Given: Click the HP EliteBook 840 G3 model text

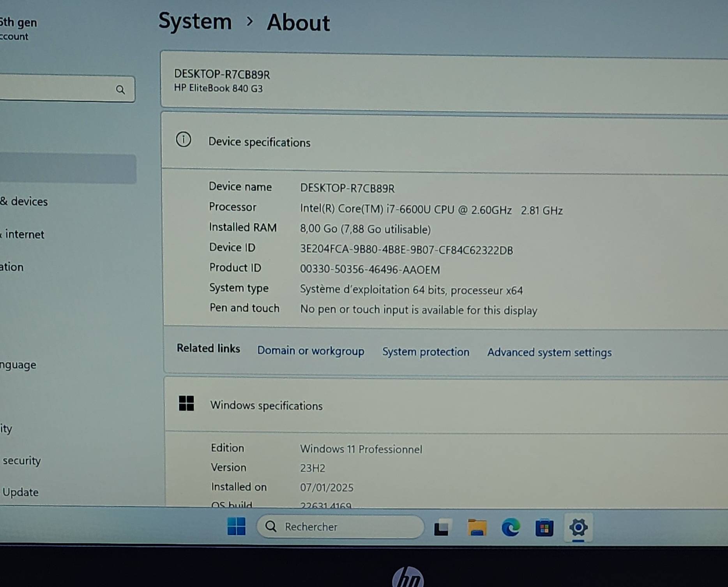Looking at the screenshot, I should [x=218, y=88].
